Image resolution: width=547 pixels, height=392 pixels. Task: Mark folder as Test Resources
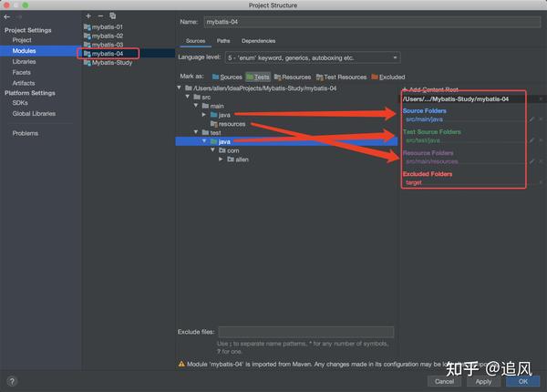tap(342, 77)
